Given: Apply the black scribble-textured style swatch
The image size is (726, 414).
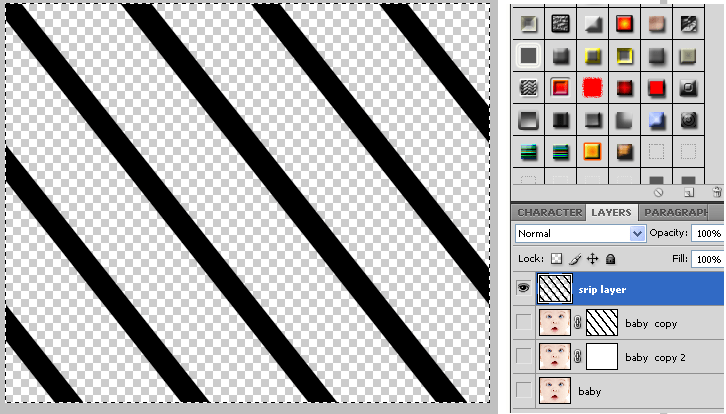Looking at the screenshot, I should [560, 24].
